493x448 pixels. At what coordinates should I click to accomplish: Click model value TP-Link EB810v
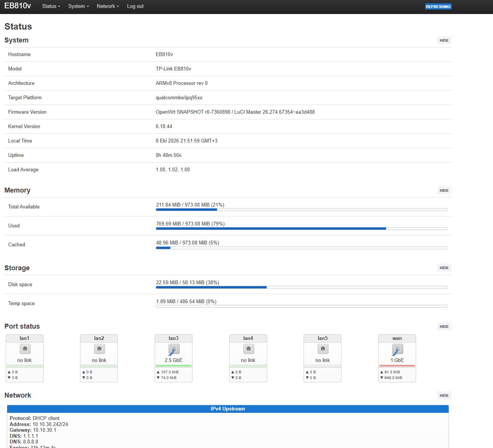coord(174,69)
